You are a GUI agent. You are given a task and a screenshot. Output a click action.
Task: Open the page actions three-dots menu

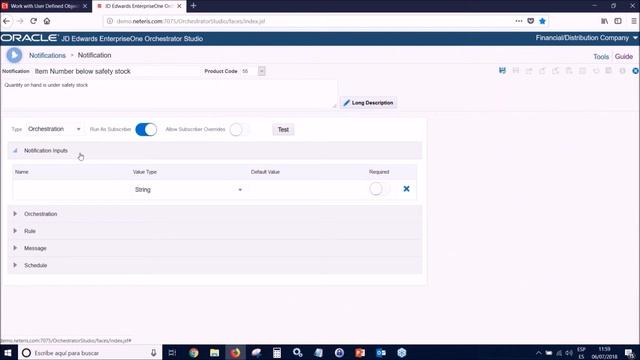[518, 21]
